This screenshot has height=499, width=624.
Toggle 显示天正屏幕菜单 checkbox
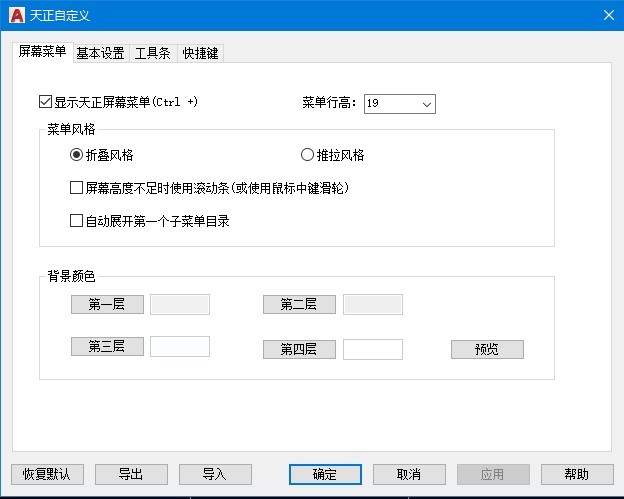(x=45, y=102)
